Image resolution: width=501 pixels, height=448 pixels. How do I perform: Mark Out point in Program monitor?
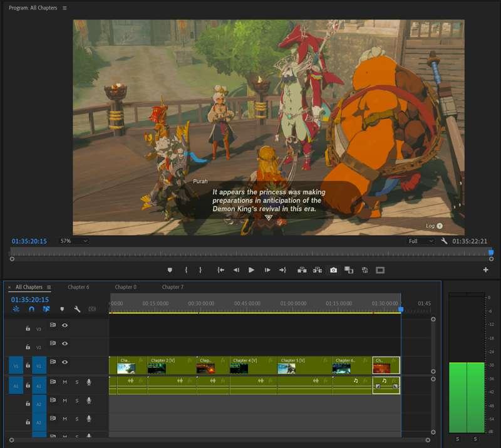[x=200, y=270]
